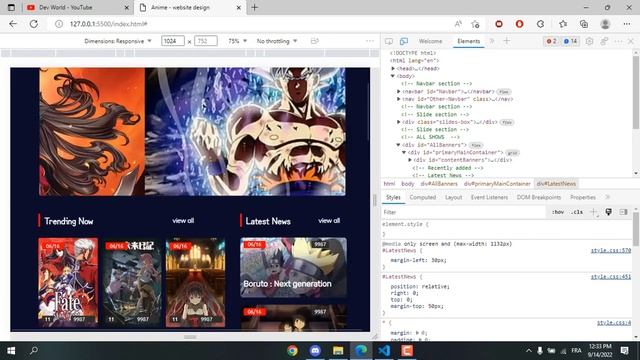
Task: Add a new DevTools tool tab
Action: pos(507,41)
